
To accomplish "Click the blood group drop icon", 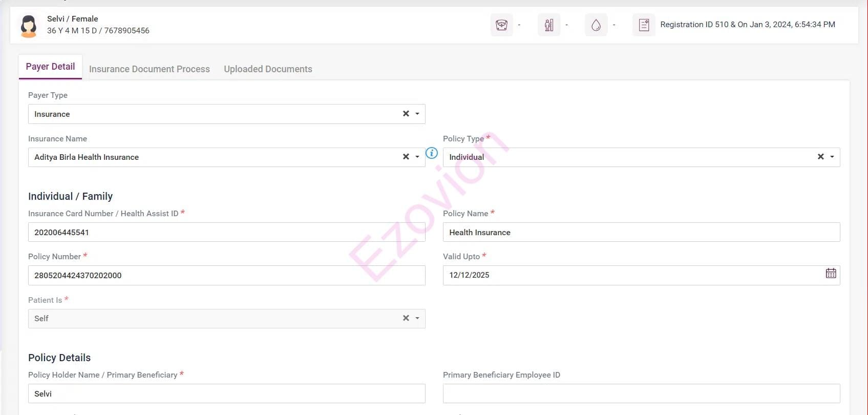I will pyautogui.click(x=596, y=25).
